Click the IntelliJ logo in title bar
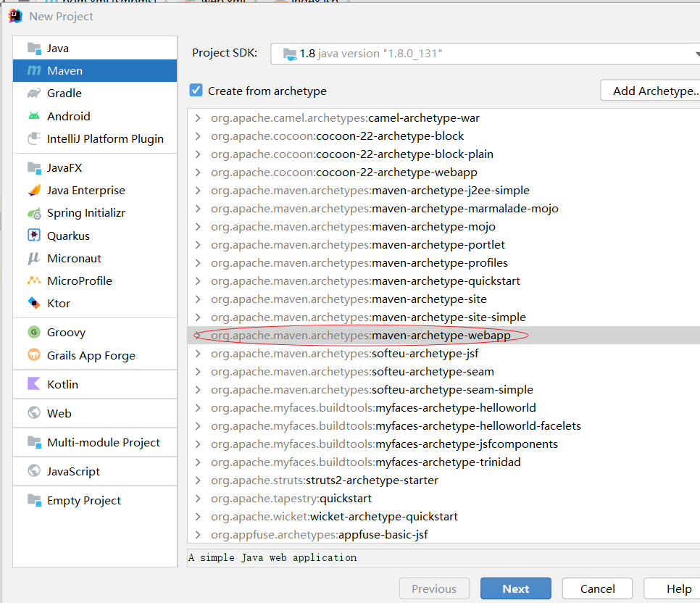This screenshot has height=603, width=700. 16,16
